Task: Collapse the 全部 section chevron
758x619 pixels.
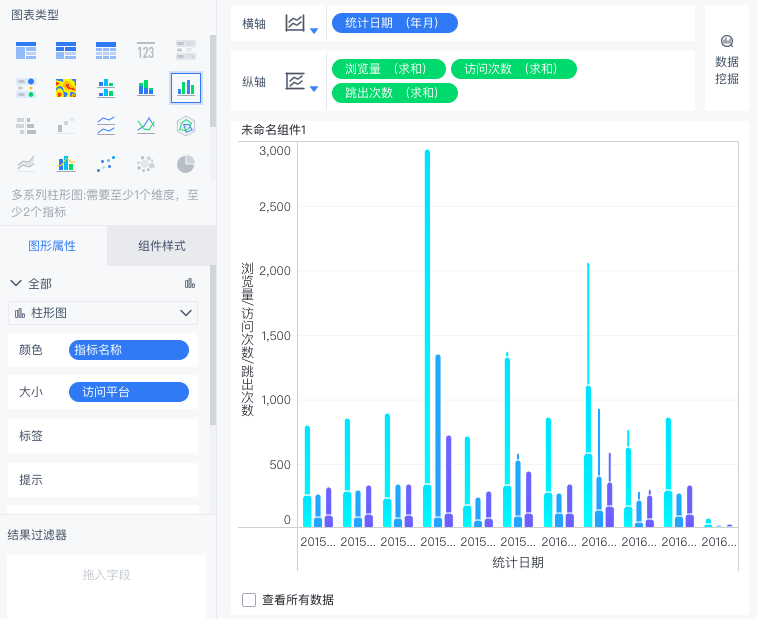Action: click(x=16, y=283)
